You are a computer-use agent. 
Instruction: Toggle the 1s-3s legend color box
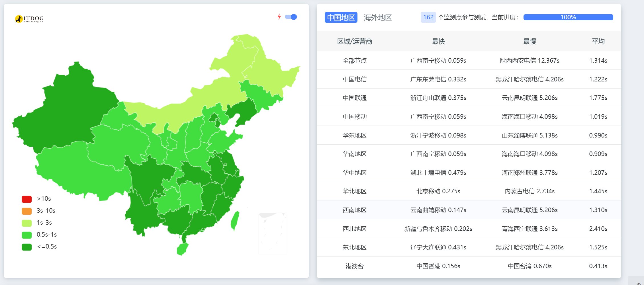tap(26, 223)
